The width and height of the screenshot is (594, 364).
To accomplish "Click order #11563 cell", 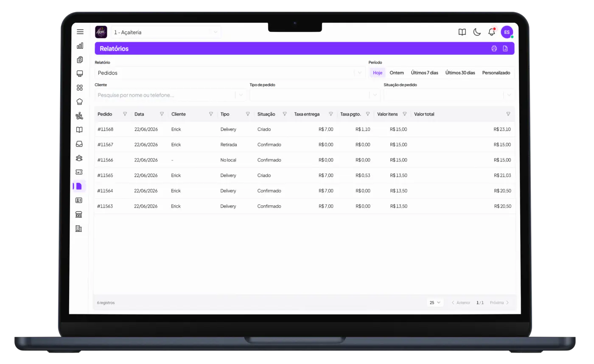I will 105,206.
